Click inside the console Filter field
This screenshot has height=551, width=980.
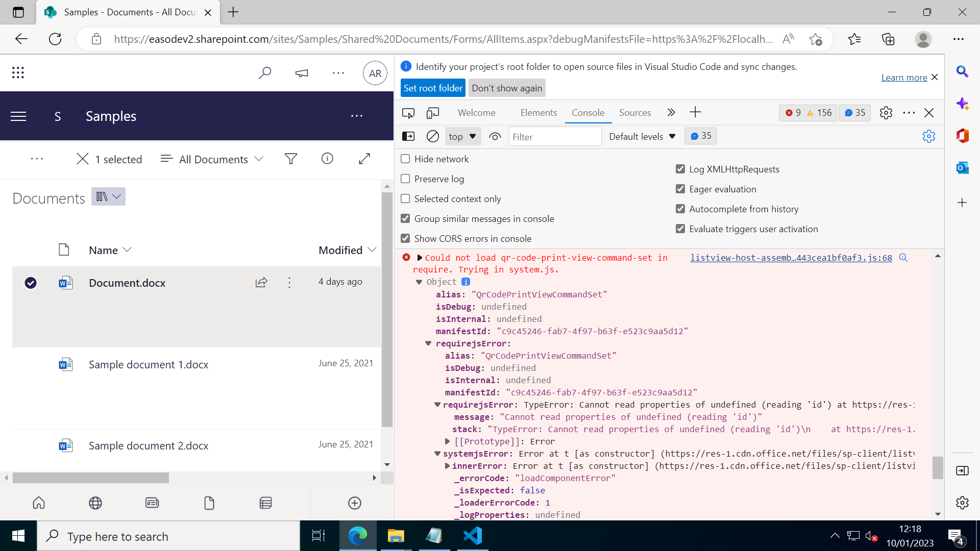(555, 136)
